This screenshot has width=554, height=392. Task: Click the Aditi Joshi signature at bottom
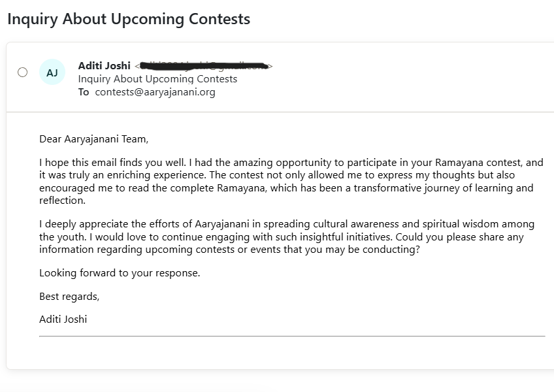pyautogui.click(x=63, y=319)
